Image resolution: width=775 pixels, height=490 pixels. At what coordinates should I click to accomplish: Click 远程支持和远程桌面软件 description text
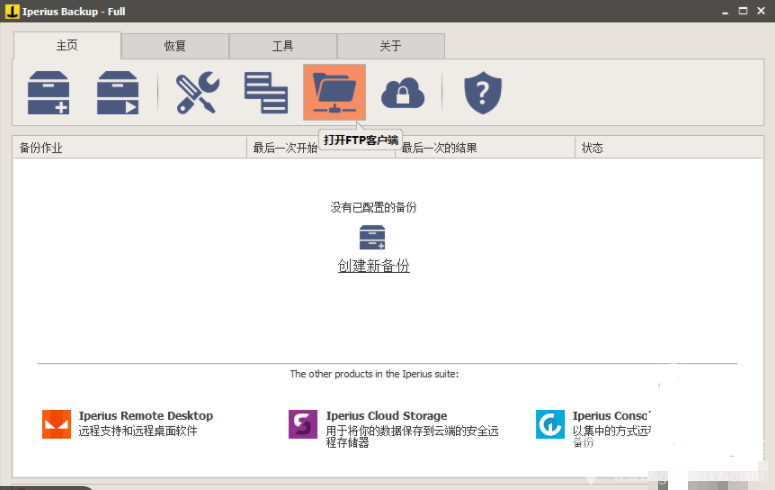[138, 431]
